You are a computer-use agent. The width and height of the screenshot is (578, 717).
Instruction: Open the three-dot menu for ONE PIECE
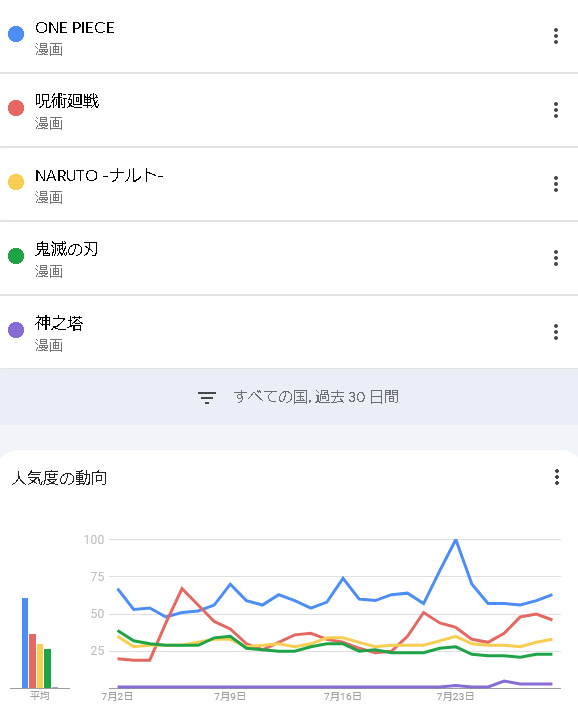556,36
